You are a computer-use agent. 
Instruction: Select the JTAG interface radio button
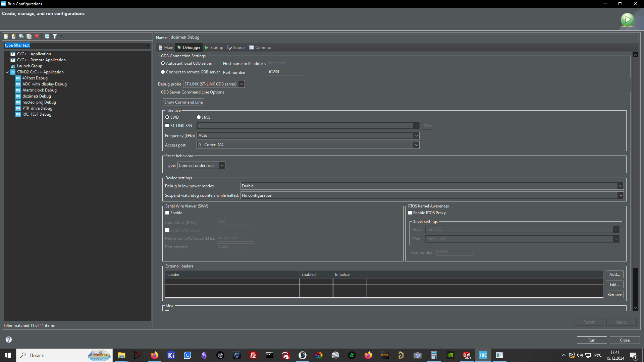199,117
